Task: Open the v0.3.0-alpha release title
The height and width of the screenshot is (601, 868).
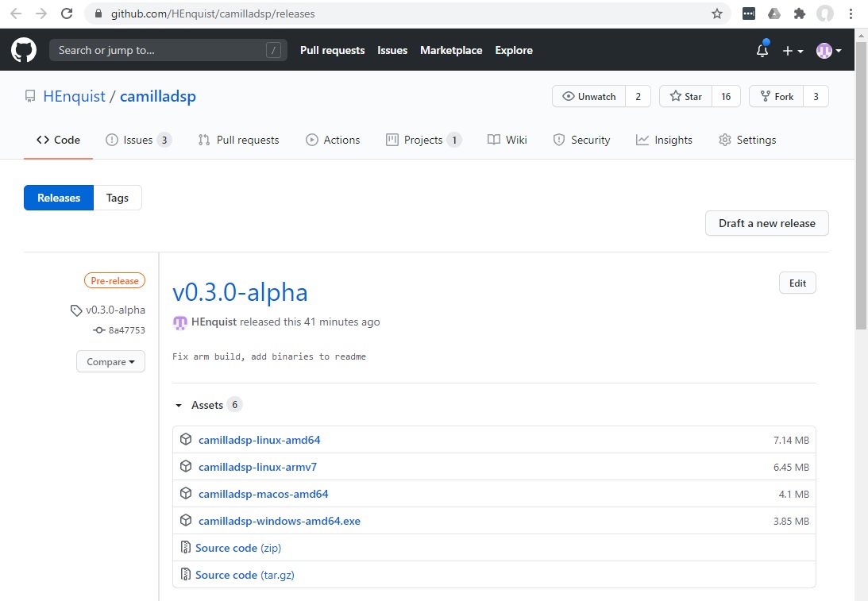Action: (x=240, y=292)
